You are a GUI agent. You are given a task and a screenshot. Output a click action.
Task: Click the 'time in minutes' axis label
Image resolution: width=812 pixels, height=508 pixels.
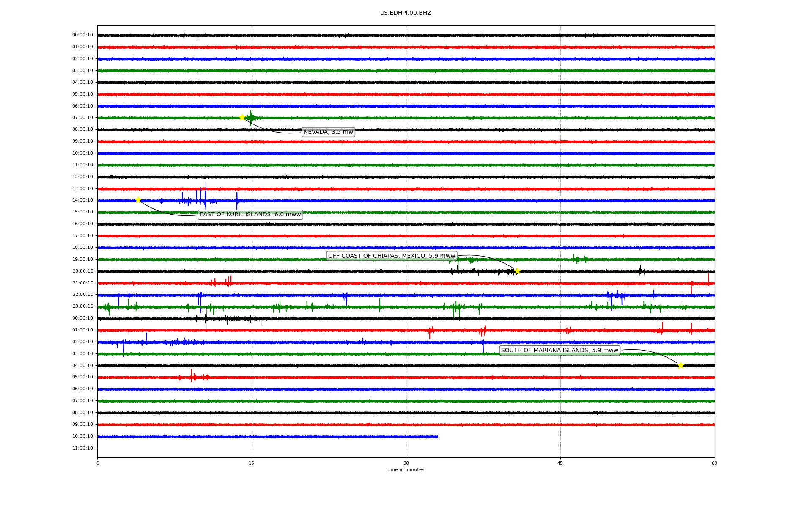tap(406, 469)
